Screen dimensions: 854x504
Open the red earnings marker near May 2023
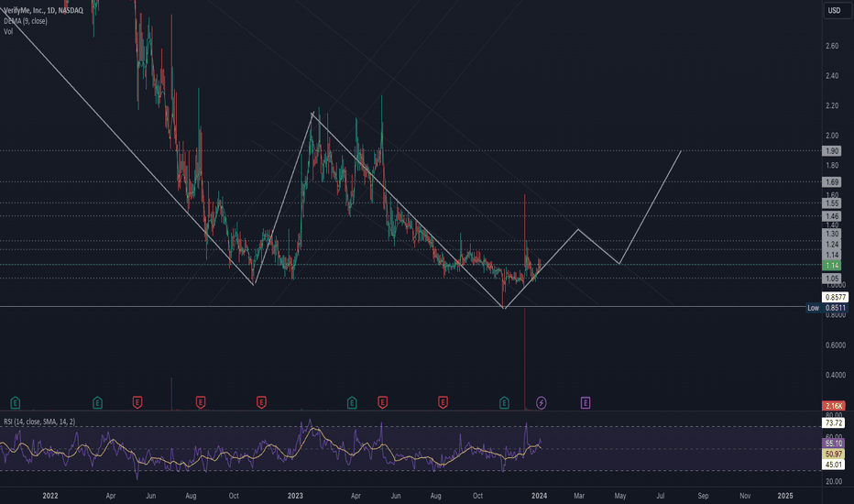point(382,402)
